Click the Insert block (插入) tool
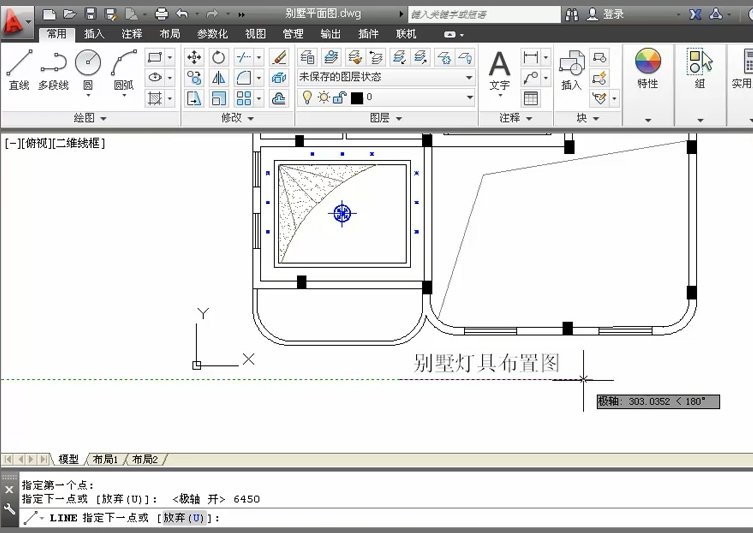 (x=571, y=71)
